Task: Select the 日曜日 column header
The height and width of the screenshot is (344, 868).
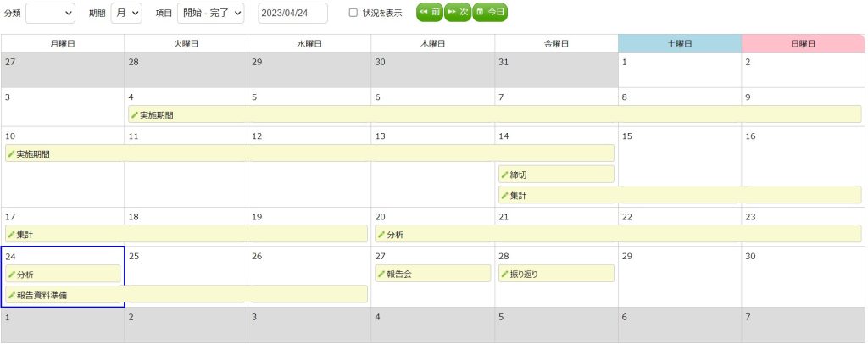Action: (804, 44)
